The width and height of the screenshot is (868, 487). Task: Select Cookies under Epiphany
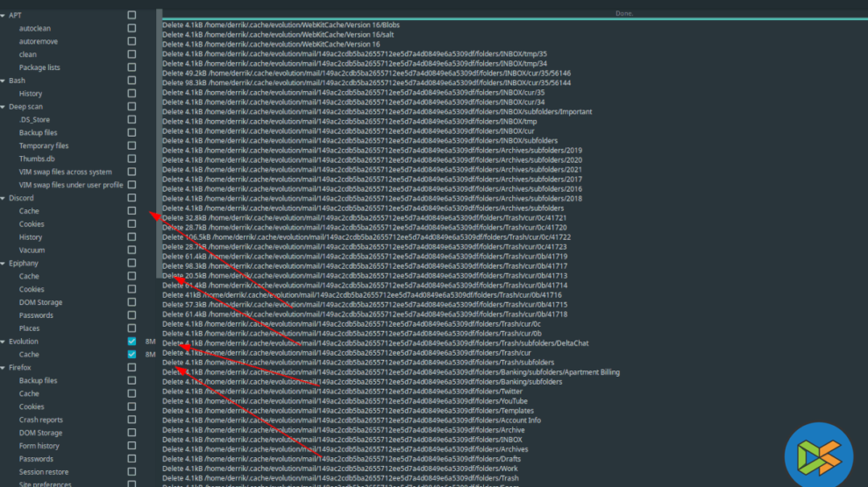click(32, 289)
